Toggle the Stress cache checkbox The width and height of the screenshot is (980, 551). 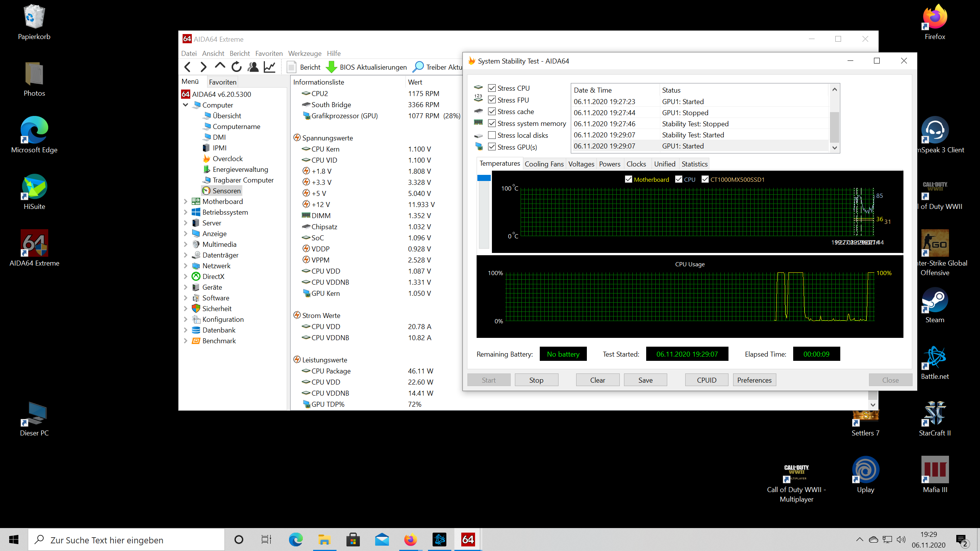coord(492,111)
